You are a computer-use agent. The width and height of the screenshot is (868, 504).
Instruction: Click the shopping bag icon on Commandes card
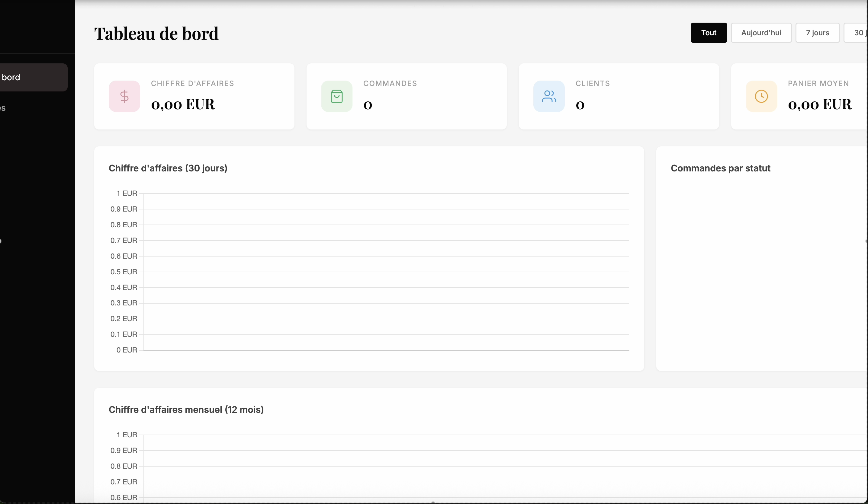(x=336, y=96)
